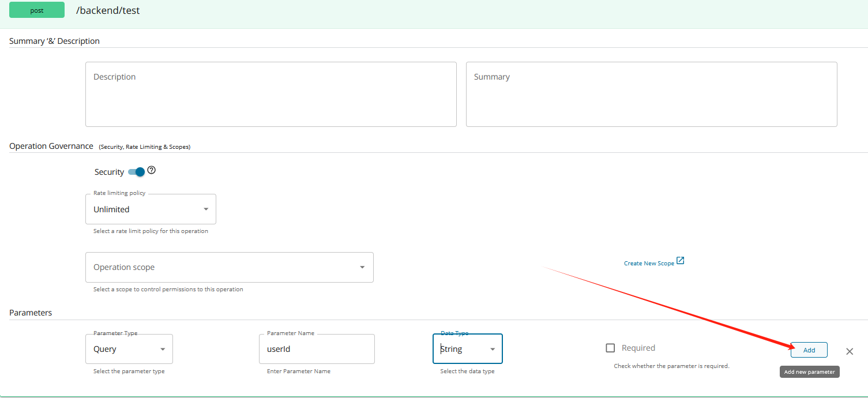Open the Rate limiting policy dropdown
868x398 pixels.
coord(151,209)
